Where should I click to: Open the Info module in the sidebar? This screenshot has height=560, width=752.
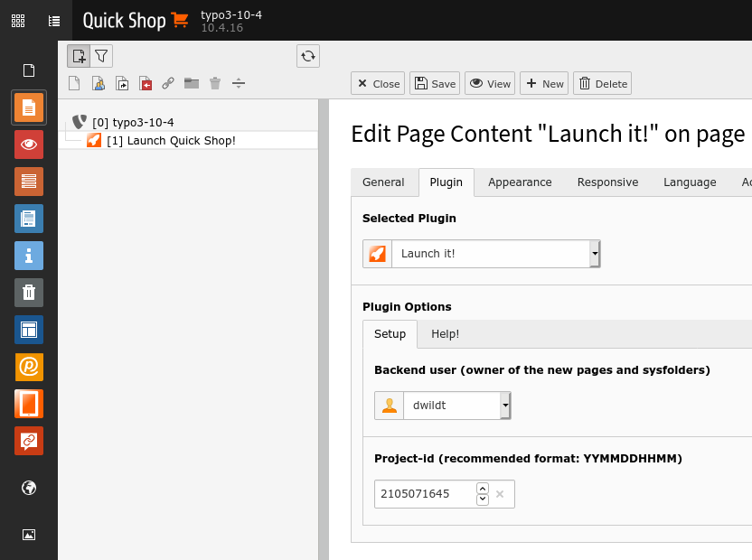pos(29,256)
